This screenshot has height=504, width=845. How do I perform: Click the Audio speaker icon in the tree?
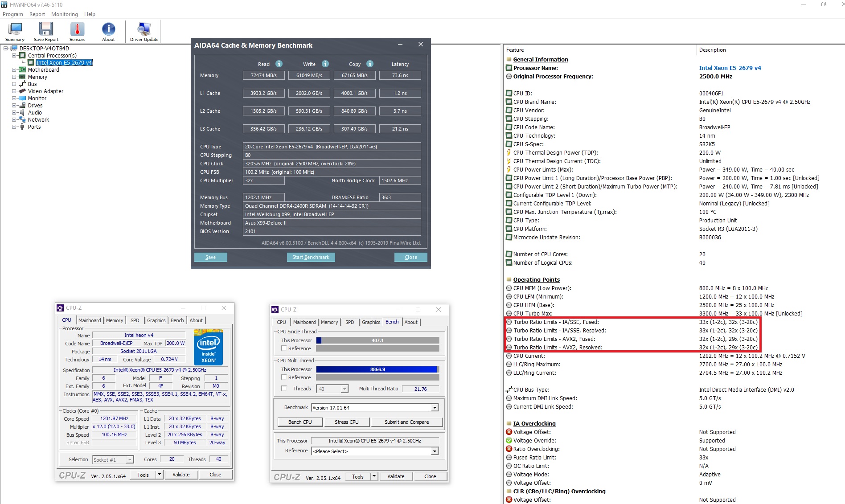pos(22,113)
